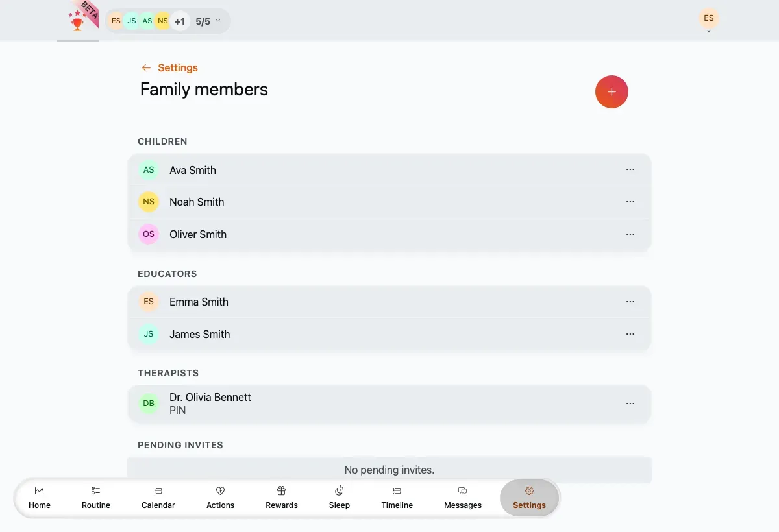
Task: Click the trophy app logo
Action: (78, 21)
